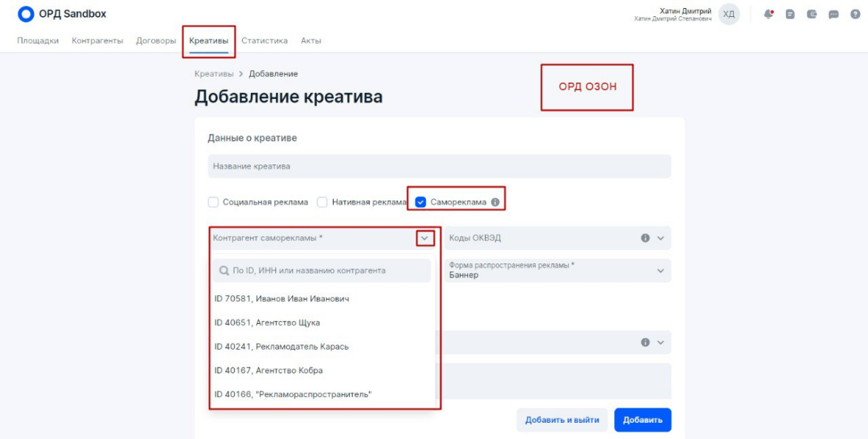Open the help question mark icon
The height and width of the screenshot is (439, 868).
click(855, 15)
